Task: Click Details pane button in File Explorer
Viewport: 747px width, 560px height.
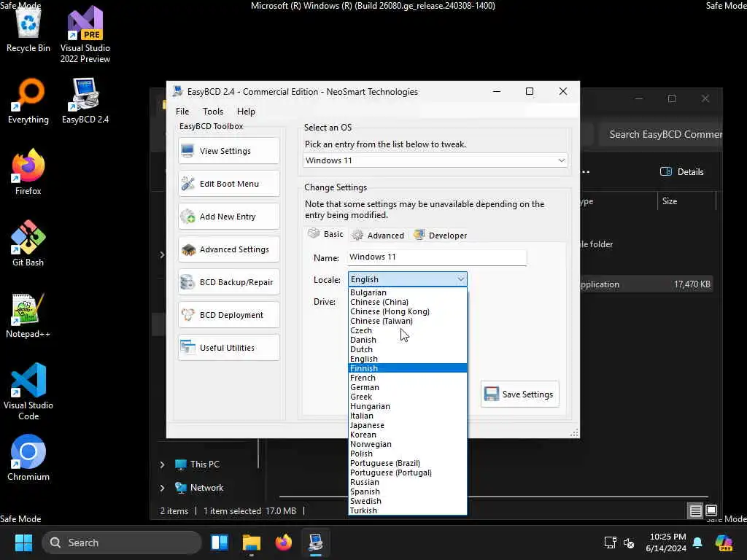Action: (x=682, y=172)
